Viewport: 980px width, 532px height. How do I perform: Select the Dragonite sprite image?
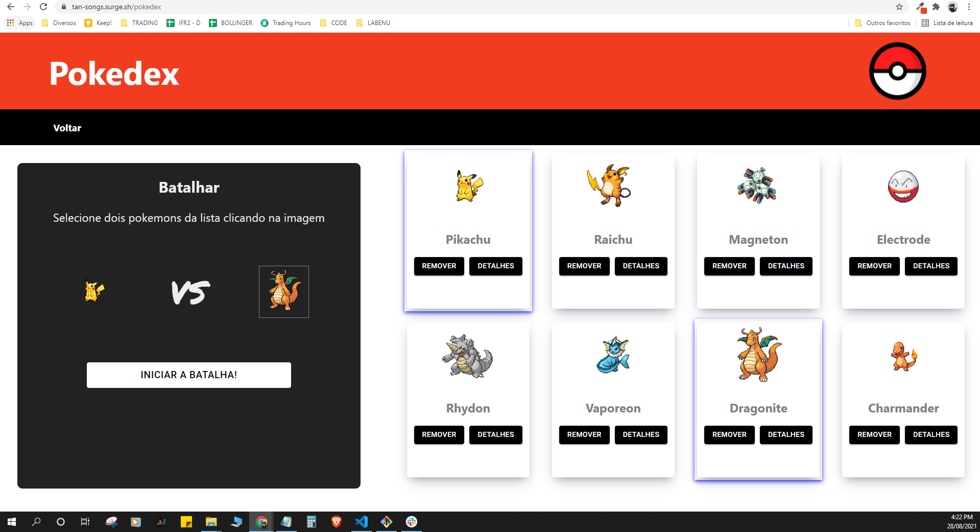(x=758, y=356)
